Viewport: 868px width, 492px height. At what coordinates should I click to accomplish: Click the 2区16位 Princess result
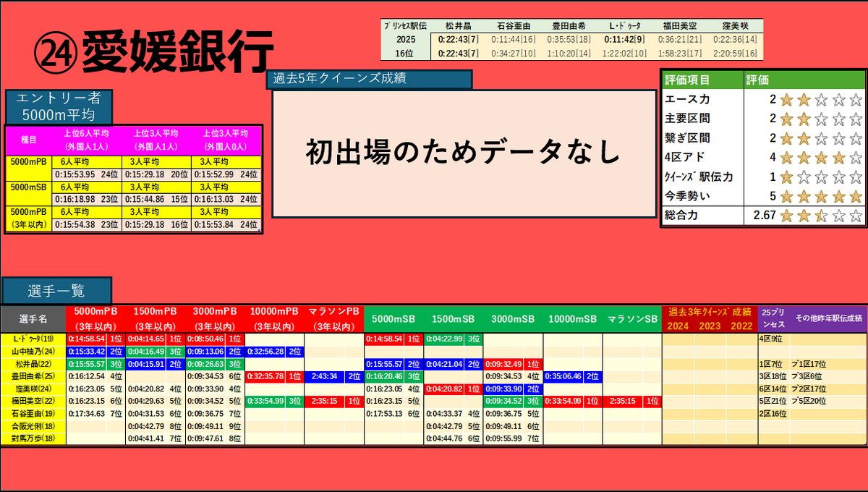[x=772, y=414]
